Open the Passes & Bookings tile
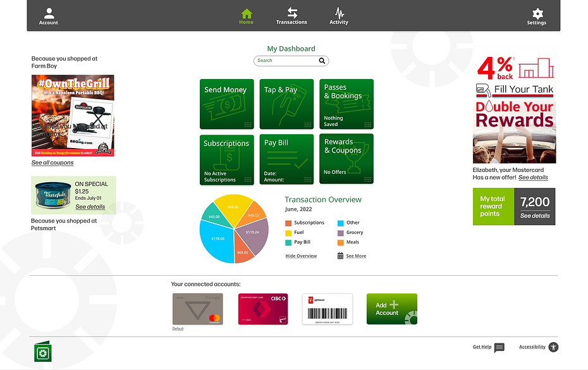The image size is (588, 370). pos(346,104)
